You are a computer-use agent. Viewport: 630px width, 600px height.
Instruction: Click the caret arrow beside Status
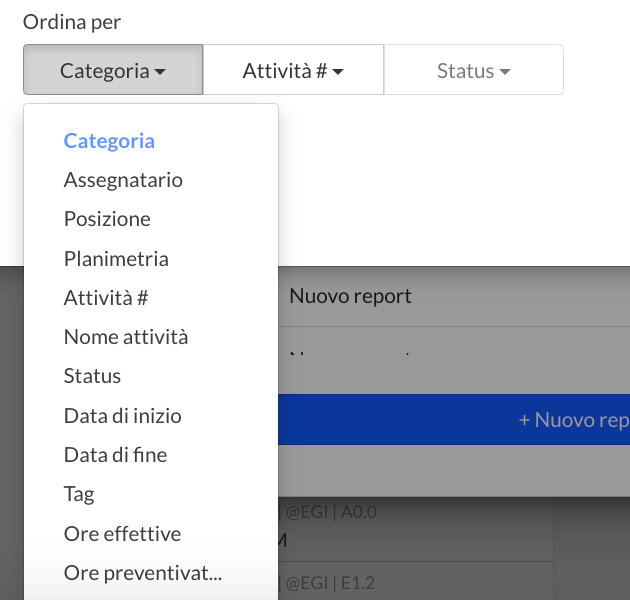click(505, 72)
